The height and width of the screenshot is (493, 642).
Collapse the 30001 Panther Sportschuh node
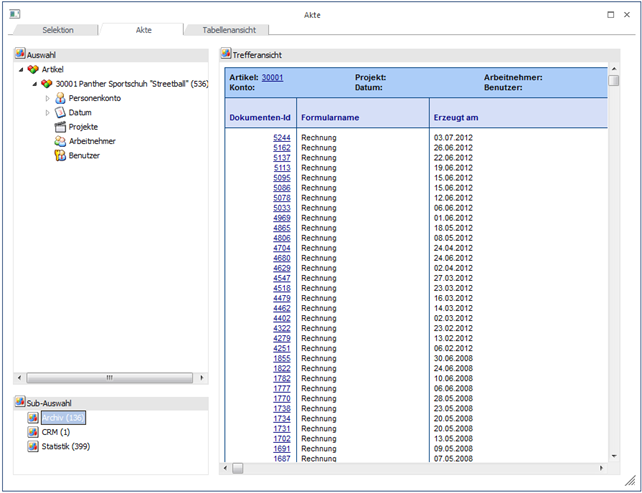tap(34, 84)
